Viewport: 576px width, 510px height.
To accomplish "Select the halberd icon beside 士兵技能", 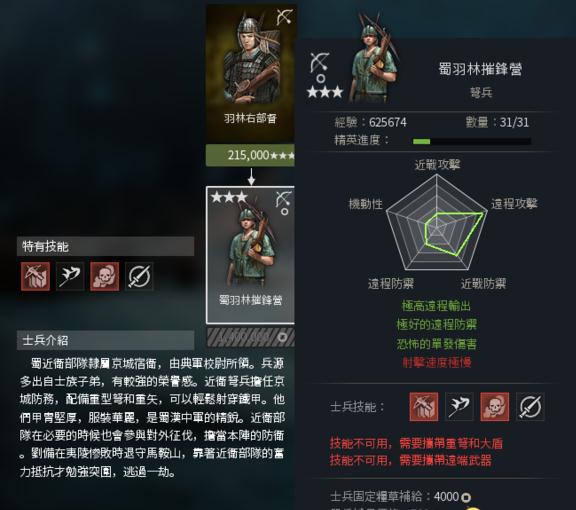I will coord(459,406).
